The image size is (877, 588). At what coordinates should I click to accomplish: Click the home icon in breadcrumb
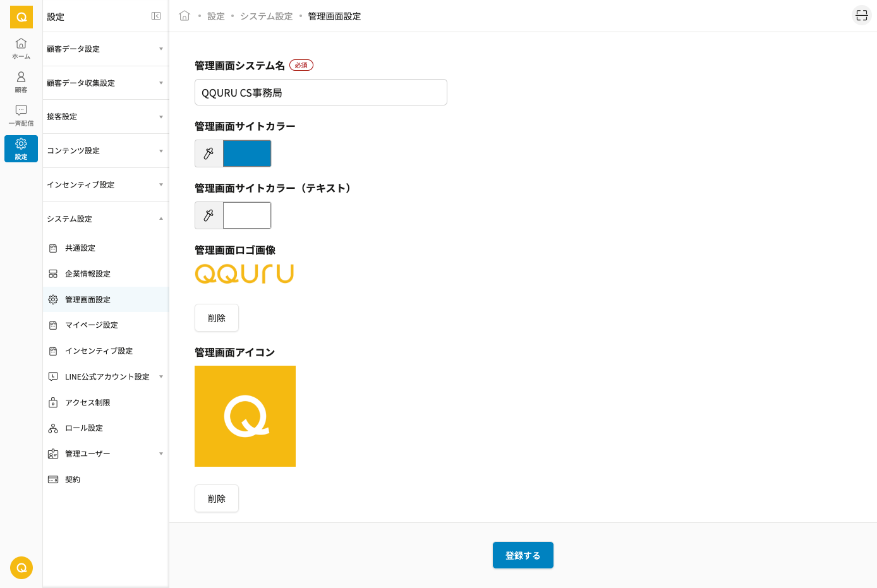tap(184, 16)
